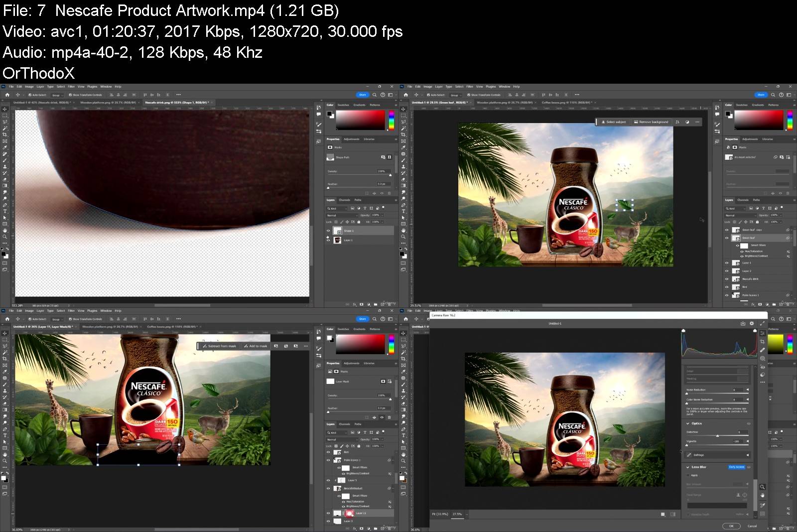Collapse the Lens Blur section in Camera Raw
The image size is (797, 532).
[x=688, y=467]
